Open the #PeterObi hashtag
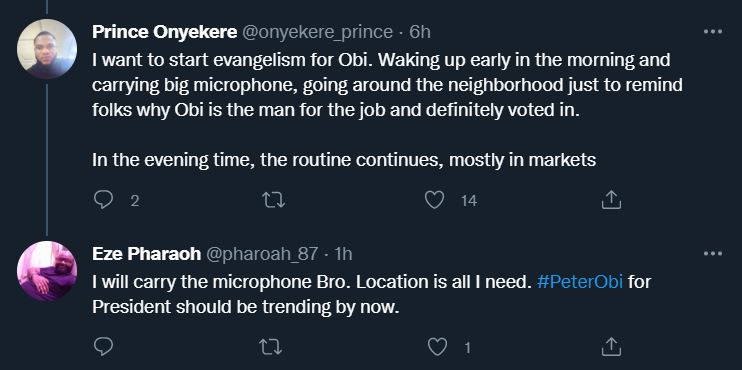The width and height of the screenshot is (742, 370). click(x=580, y=282)
